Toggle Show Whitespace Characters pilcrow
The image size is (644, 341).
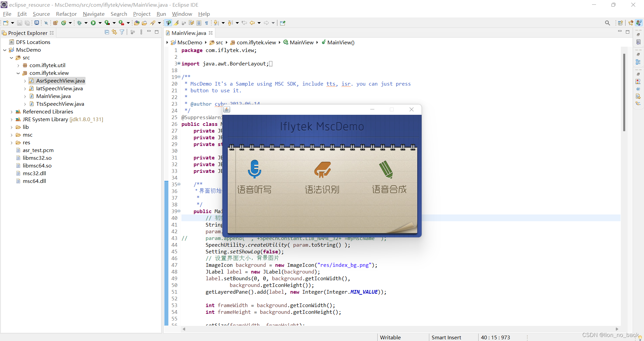207,23
